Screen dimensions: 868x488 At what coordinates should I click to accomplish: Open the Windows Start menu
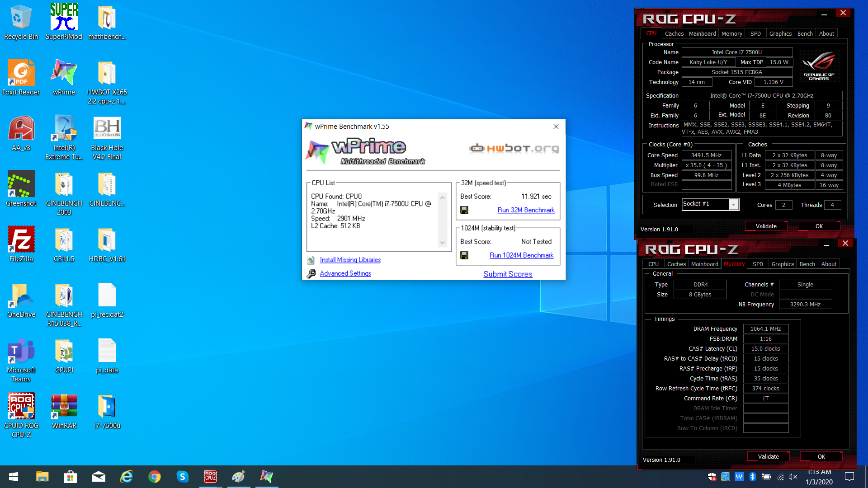(14, 476)
